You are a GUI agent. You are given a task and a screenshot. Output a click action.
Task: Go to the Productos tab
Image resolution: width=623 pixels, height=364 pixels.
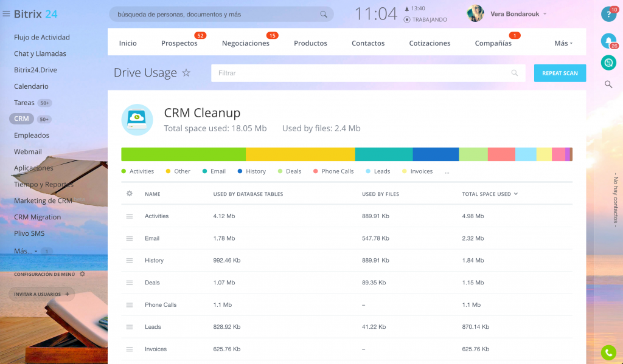click(x=310, y=43)
